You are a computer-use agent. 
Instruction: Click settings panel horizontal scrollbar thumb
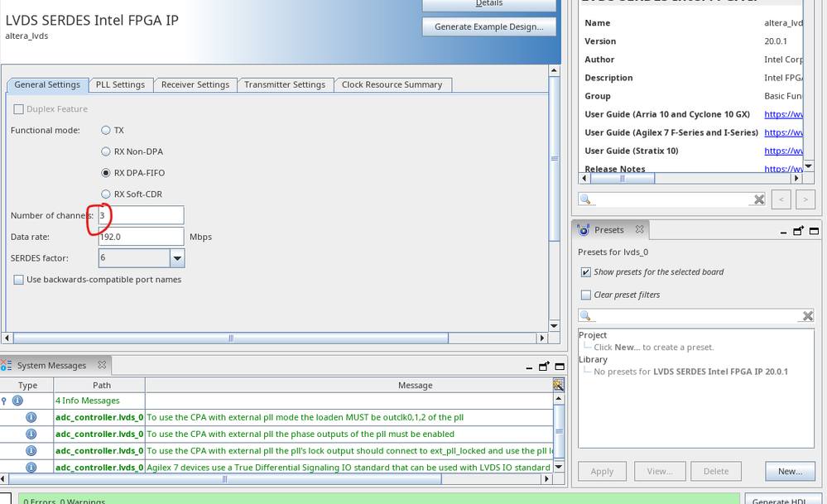[231, 338]
